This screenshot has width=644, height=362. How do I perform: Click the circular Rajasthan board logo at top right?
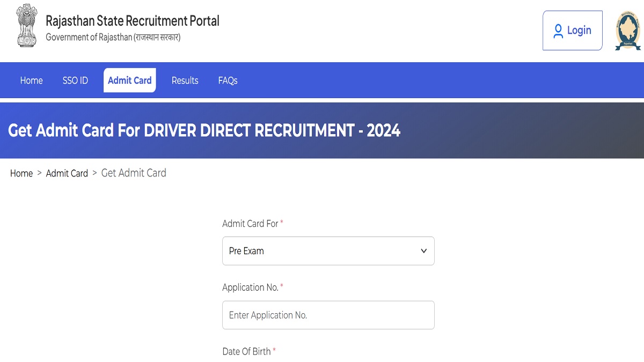pyautogui.click(x=627, y=30)
